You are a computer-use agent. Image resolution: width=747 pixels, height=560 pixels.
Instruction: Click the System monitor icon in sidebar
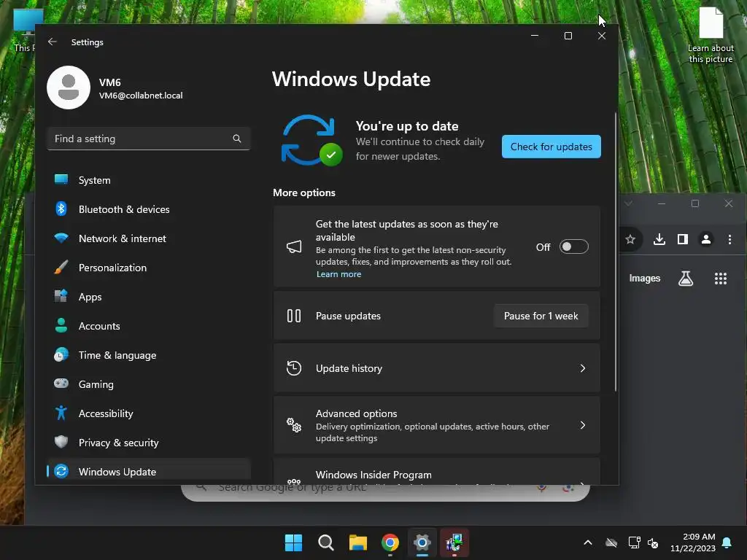coord(61,179)
